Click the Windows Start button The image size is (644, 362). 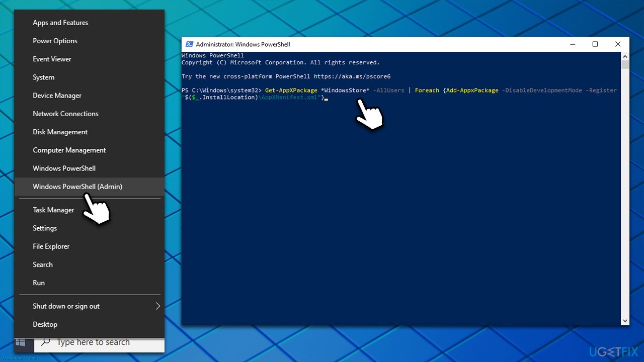coord(21,342)
